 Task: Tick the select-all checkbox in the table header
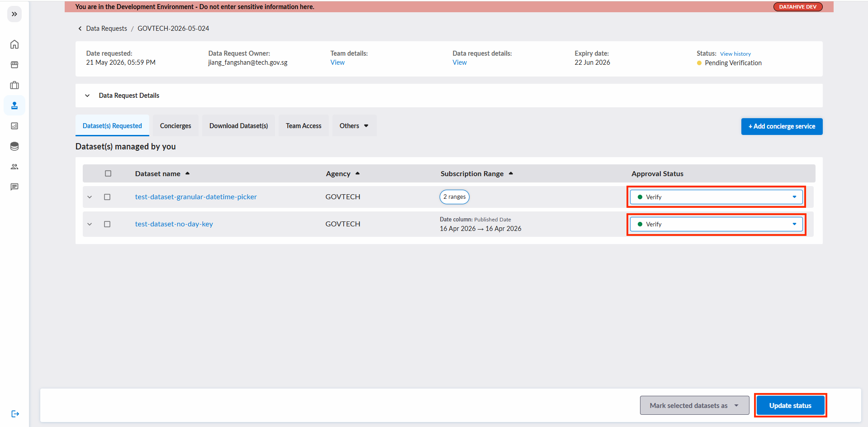click(108, 173)
